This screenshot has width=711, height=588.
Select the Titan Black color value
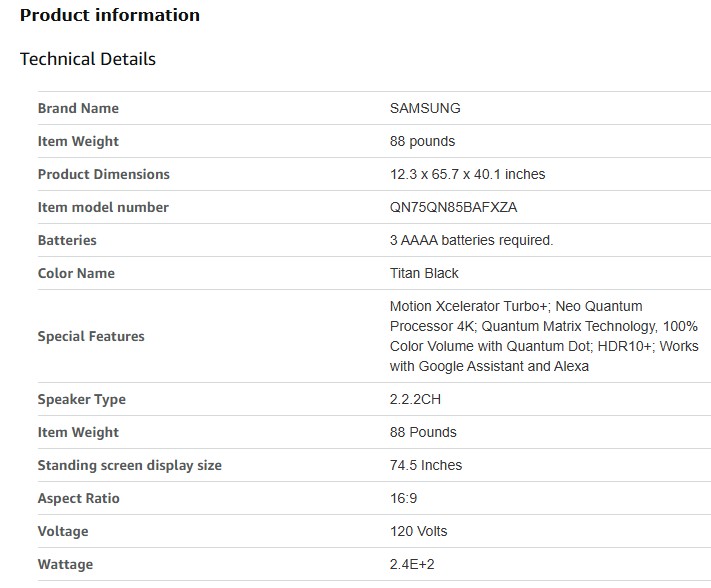pos(424,273)
